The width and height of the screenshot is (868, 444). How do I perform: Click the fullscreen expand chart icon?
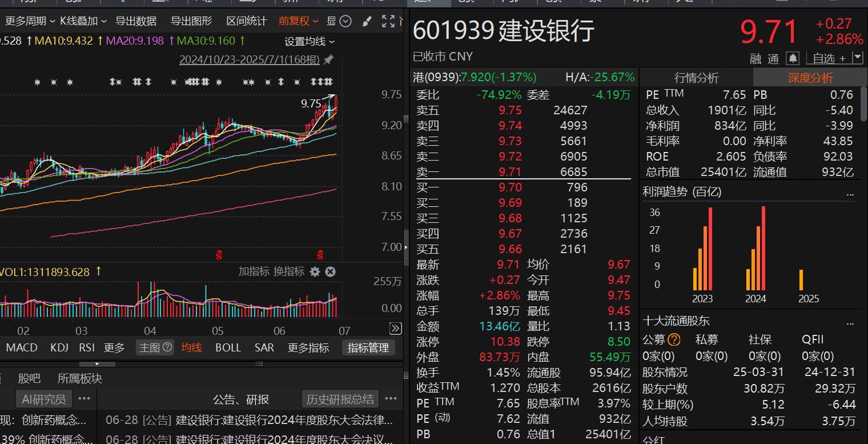click(x=389, y=21)
